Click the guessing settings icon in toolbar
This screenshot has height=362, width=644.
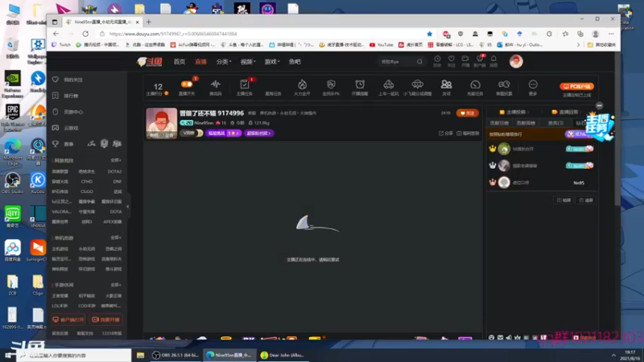pyautogui.click(x=504, y=84)
